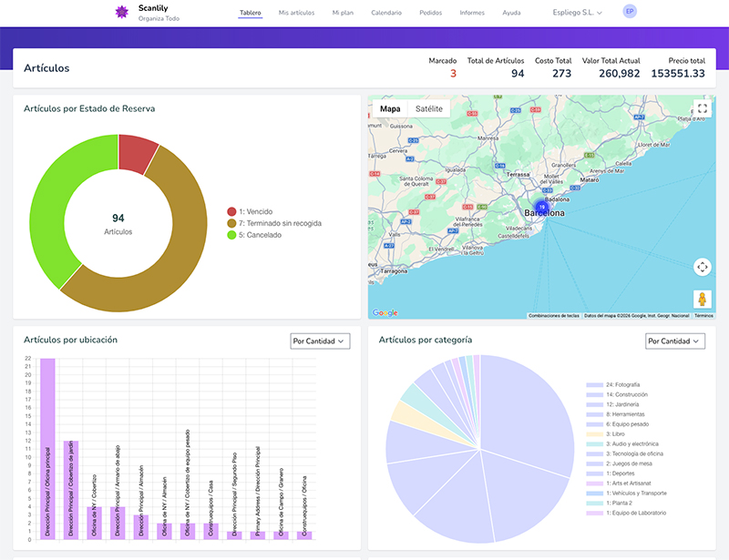This screenshot has width=729, height=560.
Task: Click the red Vencido donut segment
Action: pos(136,152)
